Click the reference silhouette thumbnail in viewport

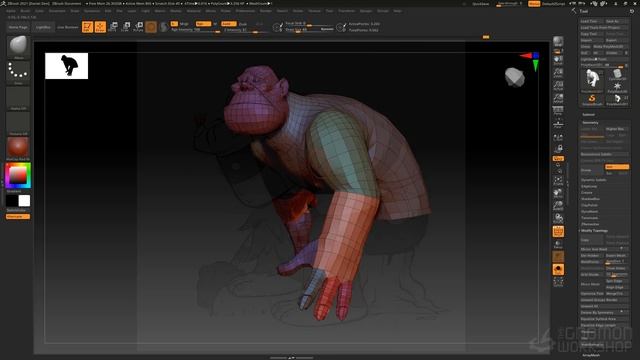[67, 66]
